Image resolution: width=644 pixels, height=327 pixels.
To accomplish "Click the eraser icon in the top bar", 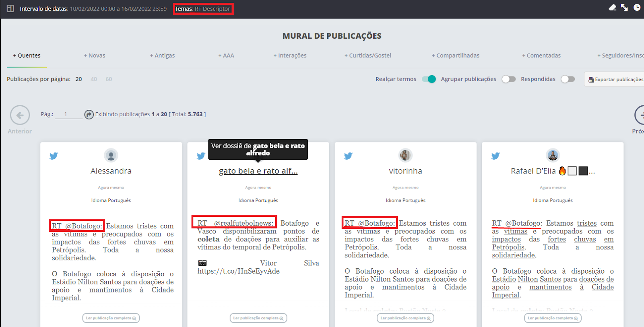I will 612,8.
